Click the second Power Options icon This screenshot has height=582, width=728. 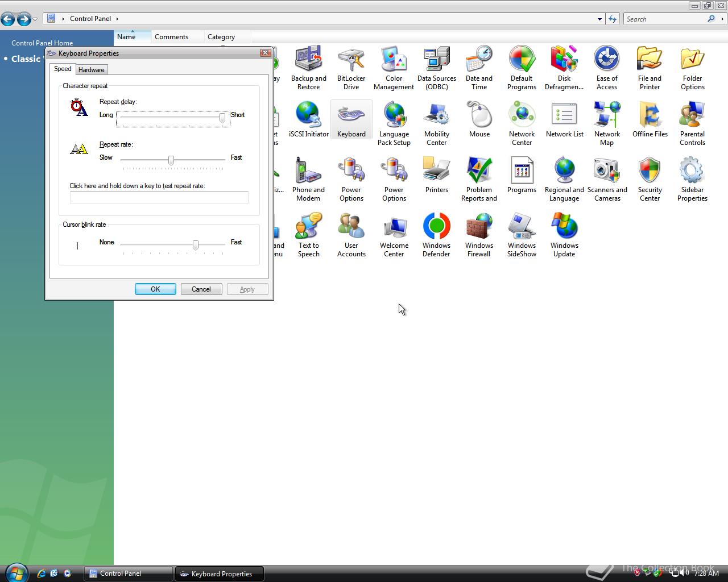tap(394, 180)
